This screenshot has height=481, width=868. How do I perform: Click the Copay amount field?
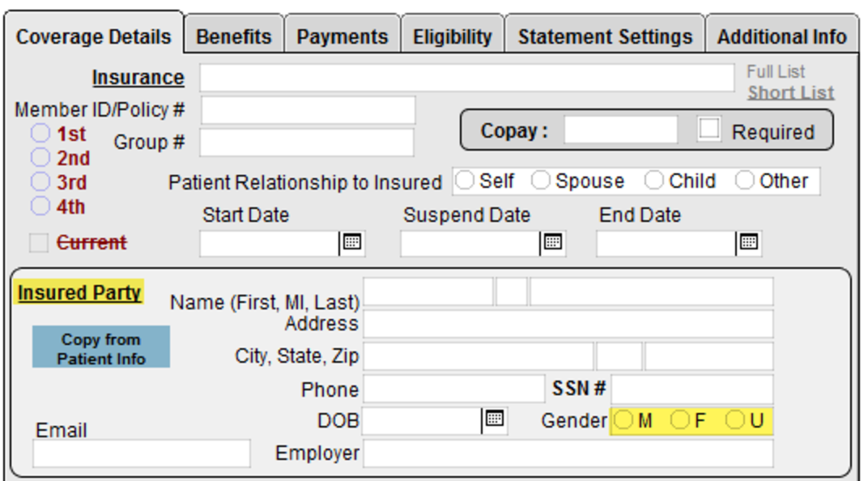click(x=620, y=130)
